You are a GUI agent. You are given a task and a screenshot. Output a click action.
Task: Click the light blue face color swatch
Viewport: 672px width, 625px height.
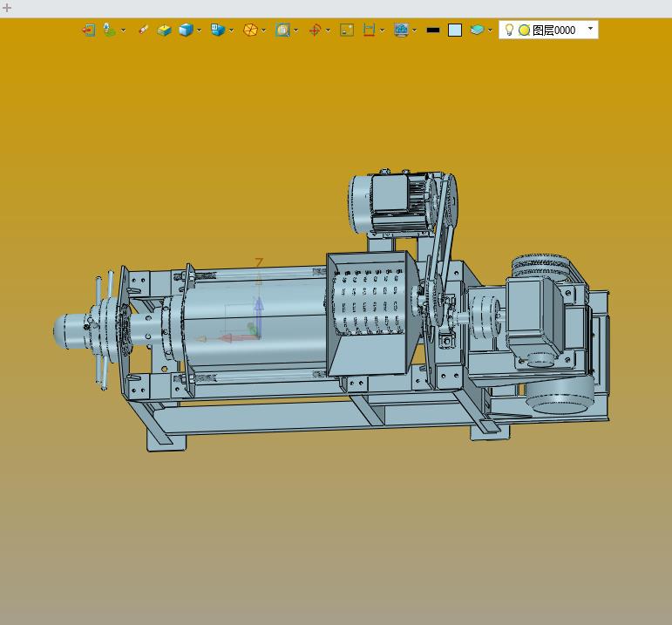(x=455, y=30)
